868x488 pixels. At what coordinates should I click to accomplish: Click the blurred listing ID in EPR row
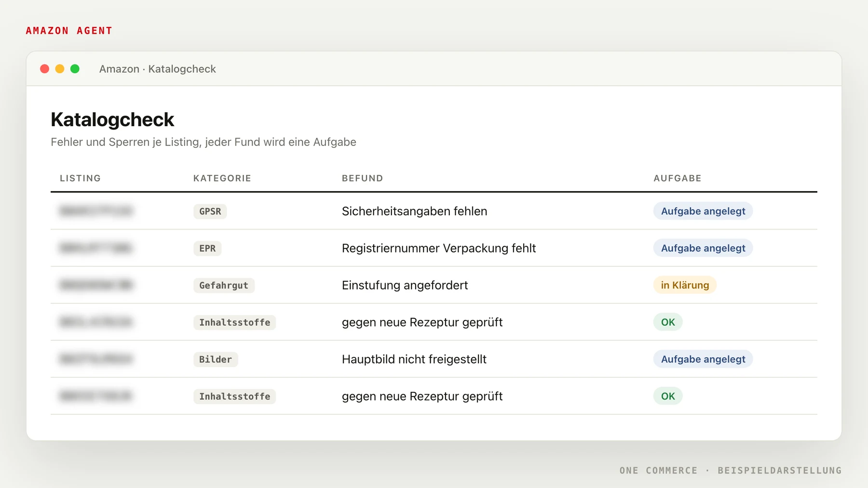click(x=96, y=248)
